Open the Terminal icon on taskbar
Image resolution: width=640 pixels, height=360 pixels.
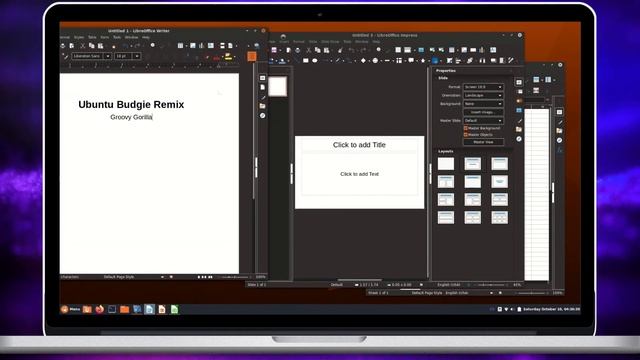tap(112, 309)
